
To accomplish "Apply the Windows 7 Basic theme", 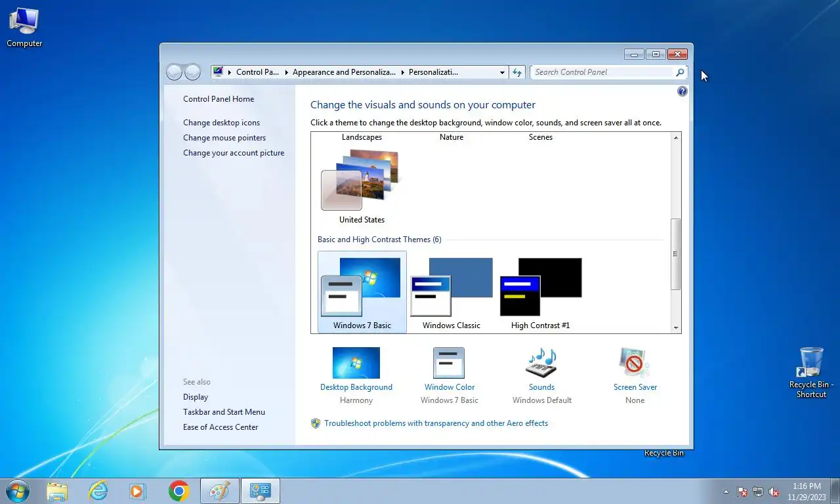I will tap(362, 292).
